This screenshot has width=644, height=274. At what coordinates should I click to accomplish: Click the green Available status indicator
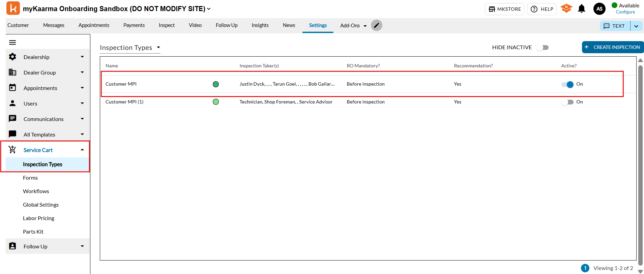pos(615,5)
